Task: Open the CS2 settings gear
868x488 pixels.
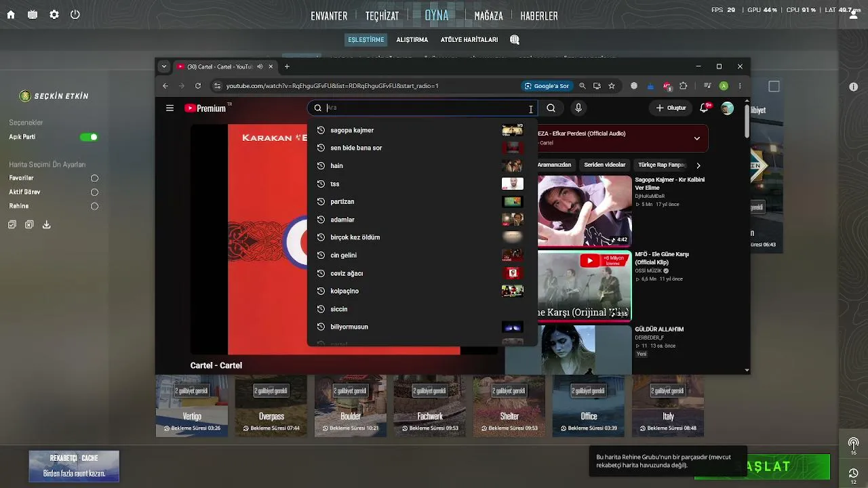Action: (54, 15)
